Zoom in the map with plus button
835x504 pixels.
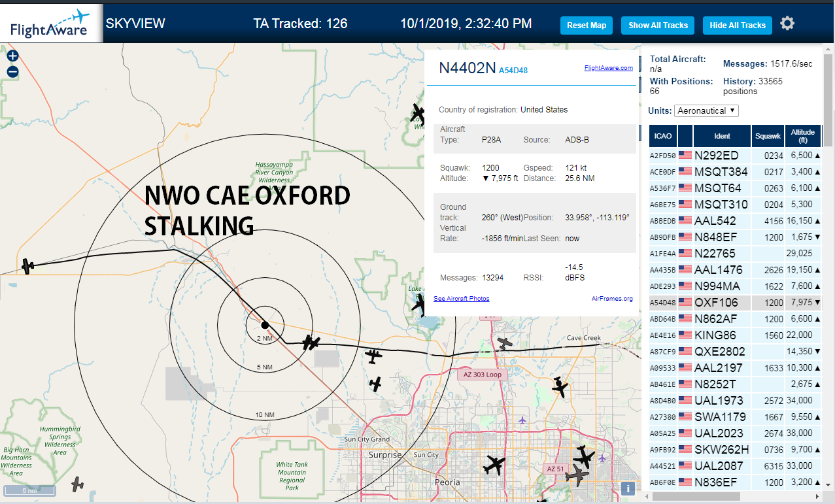pyautogui.click(x=12, y=56)
